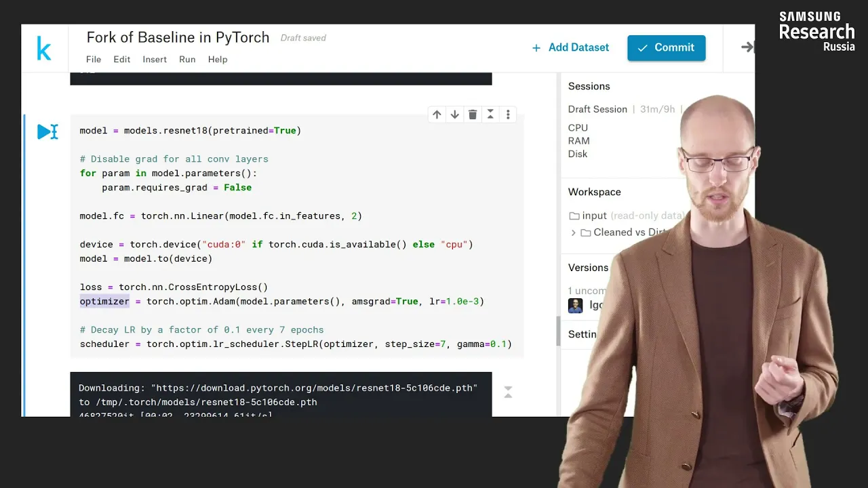Open the Help menu
Viewport: 868px width, 488px height.
click(x=218, y=59)
